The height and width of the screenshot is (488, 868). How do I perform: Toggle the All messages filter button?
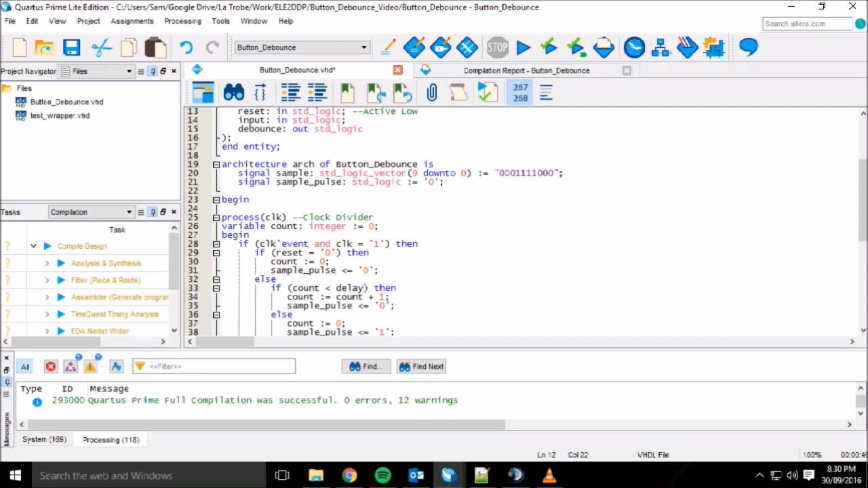[25, 367]
